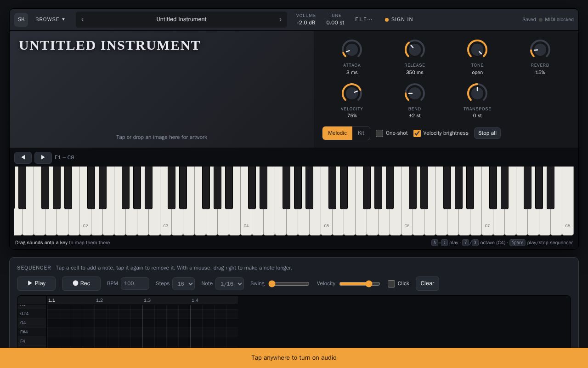The image size is (588, 368).
Task: Switch to Kit mode
Action: click(361, 133)
